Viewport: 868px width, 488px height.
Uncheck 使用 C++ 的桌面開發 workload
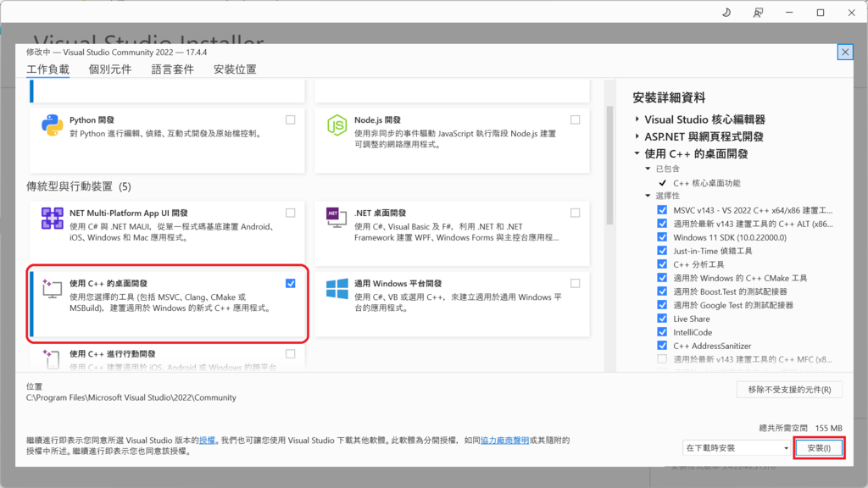point(291,283)
